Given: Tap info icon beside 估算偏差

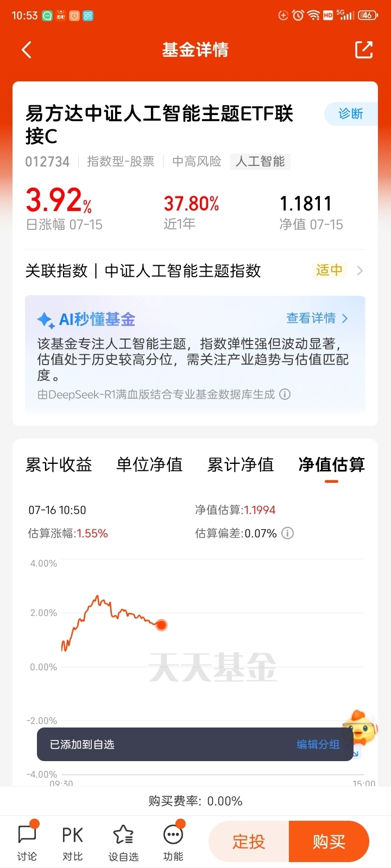Looking at the screenshot, I should point(288,533).
